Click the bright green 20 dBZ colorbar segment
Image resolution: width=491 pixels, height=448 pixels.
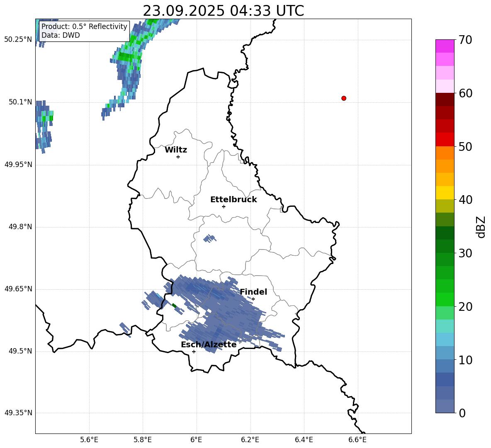445,299
